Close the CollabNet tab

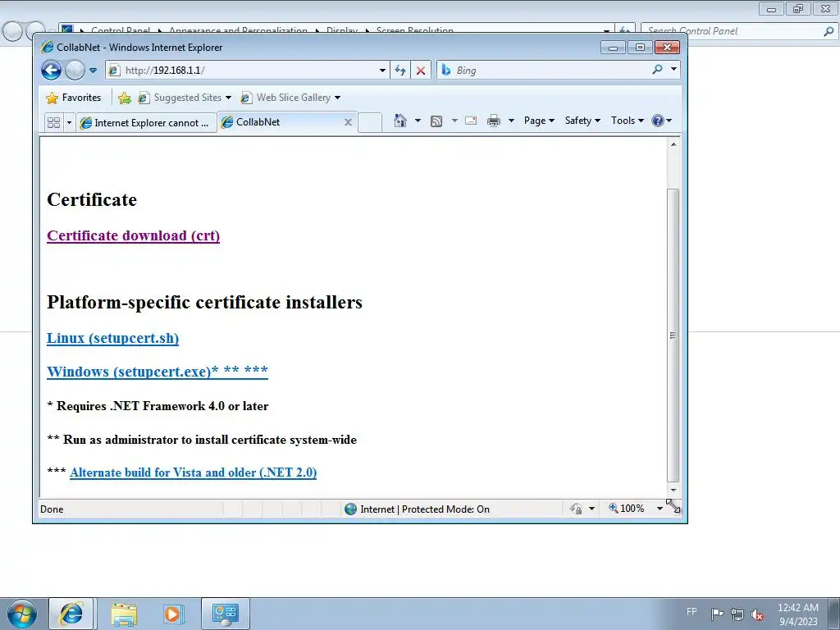(348, 122)
